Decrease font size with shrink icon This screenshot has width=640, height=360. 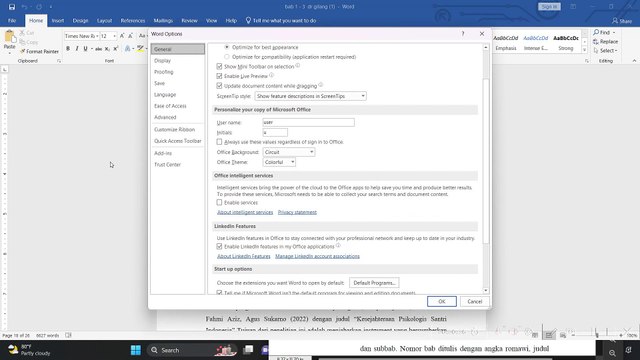pyautogui.click(x=131, y=36)
